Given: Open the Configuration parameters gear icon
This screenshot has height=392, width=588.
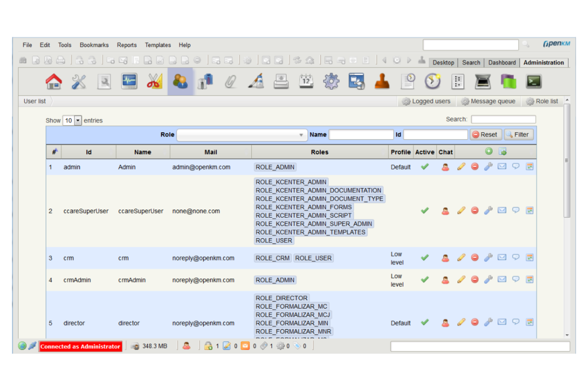Looking at the screenshot, I should [x=331, y=81].
